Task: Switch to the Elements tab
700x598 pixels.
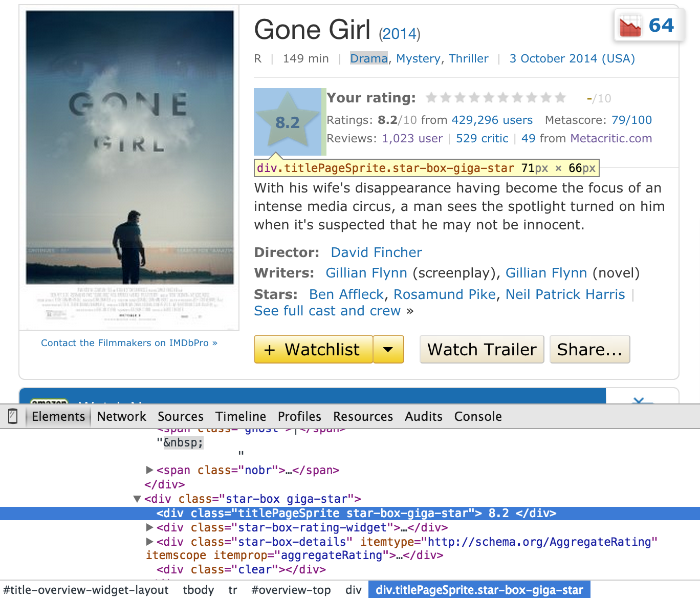Action: (x=58, y=416)
